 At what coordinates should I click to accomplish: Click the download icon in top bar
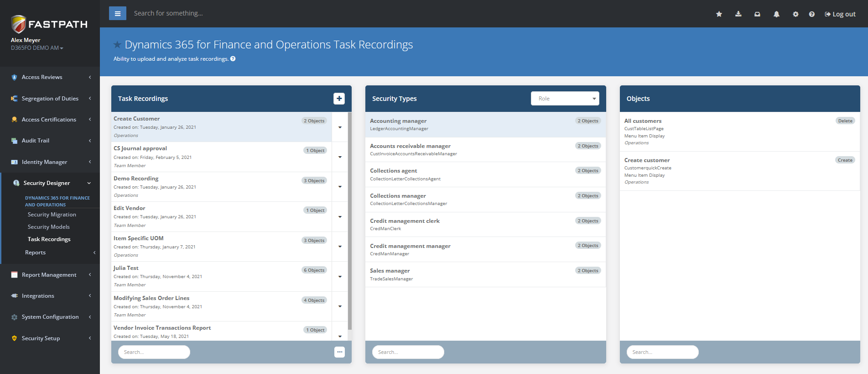(738, 14)
